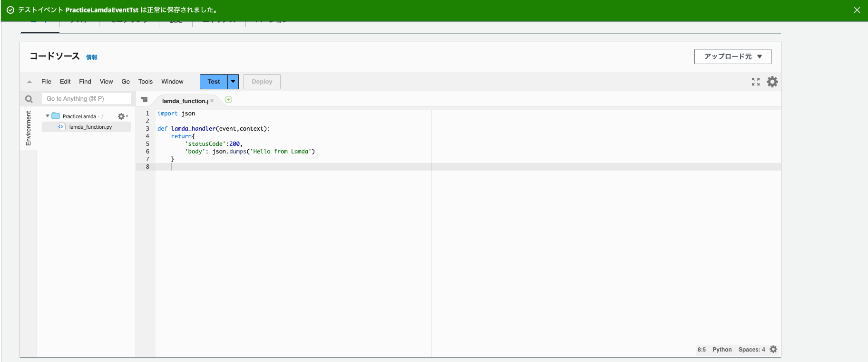Dismiss the green success notification banner
The height and width of the screenshot is (362, 868).
click(x=857, y=10)
